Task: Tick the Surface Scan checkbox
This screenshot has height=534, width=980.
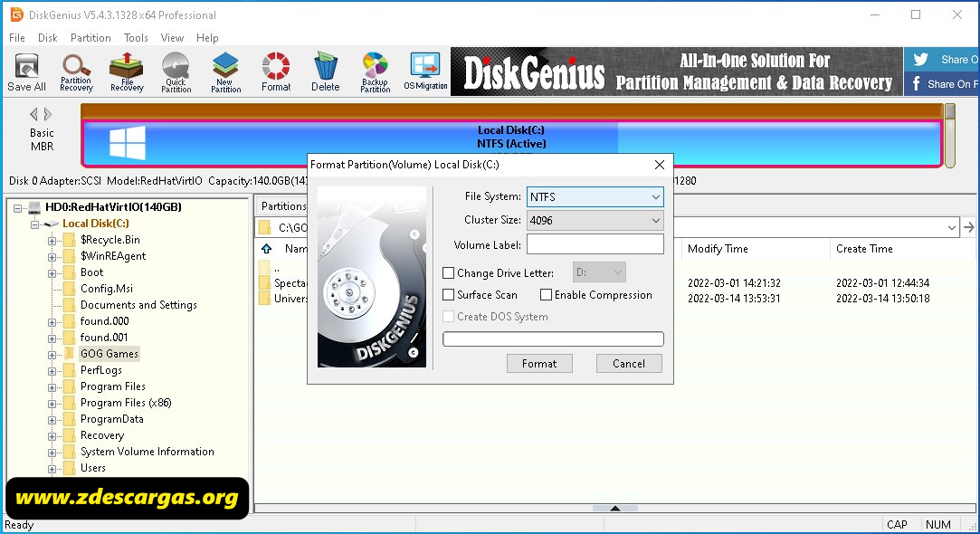Action: pyautogui.click(x=448, y=294)
